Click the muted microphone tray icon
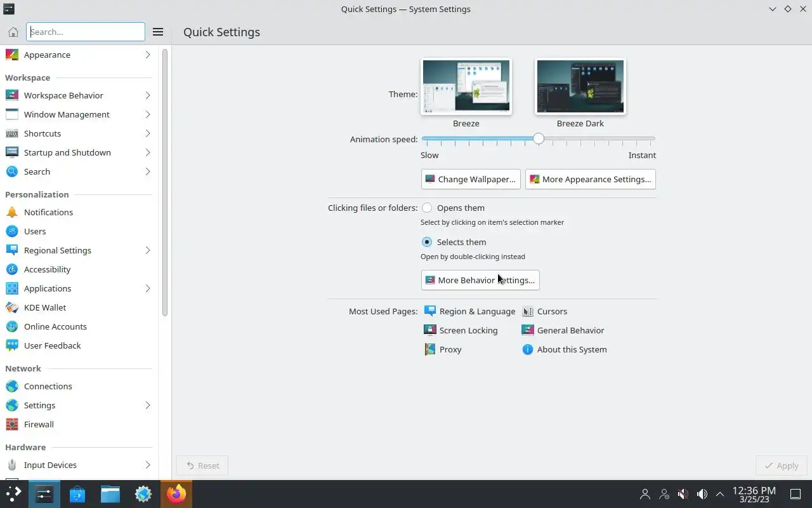The width and height of the screenshot is (812, 508). click(683, 494)
